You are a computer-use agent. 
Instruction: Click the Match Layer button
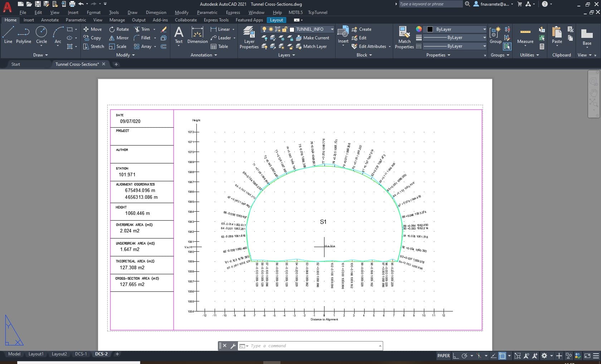(x=311, y=46)
